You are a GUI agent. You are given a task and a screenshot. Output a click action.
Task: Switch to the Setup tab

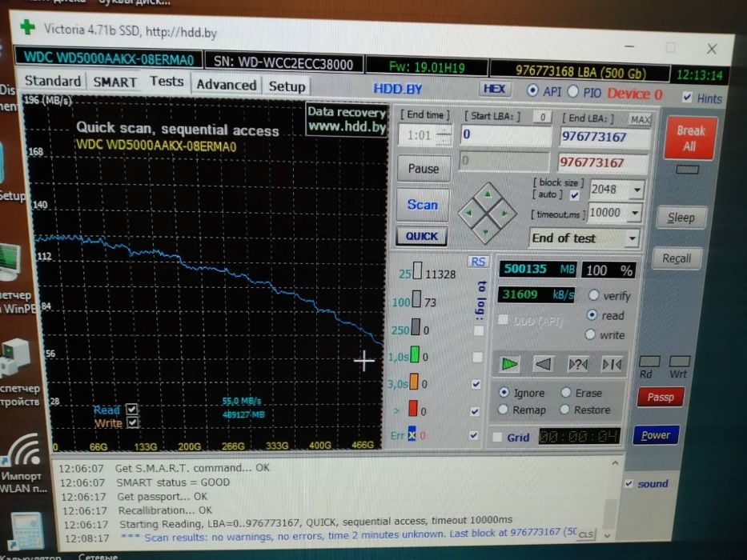[x=287, y=86]
